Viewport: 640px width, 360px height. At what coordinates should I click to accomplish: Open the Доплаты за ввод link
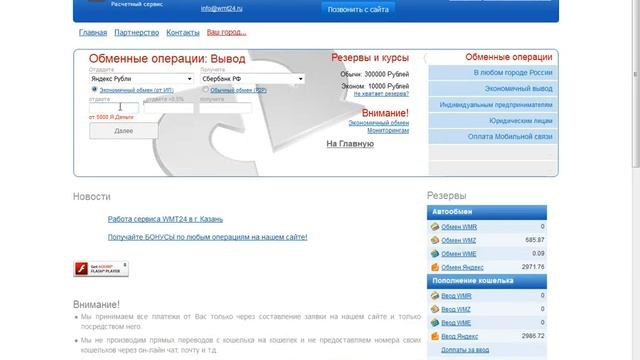[x=465, y=350]
